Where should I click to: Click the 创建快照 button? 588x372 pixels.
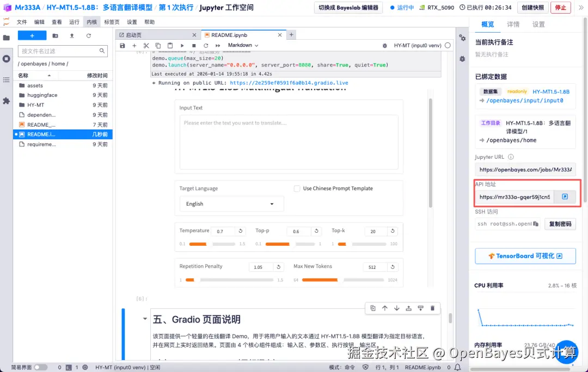tap(533, 8)
